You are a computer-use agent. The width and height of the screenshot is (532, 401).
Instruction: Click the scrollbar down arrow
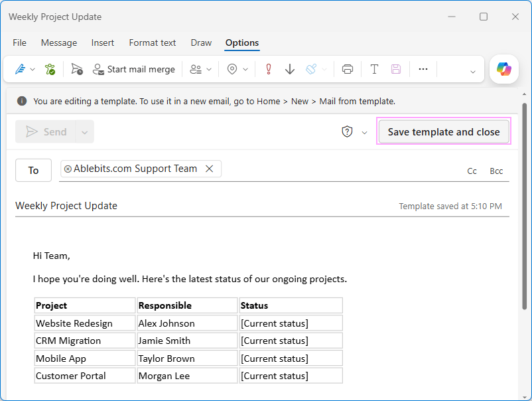pos(525,396)
